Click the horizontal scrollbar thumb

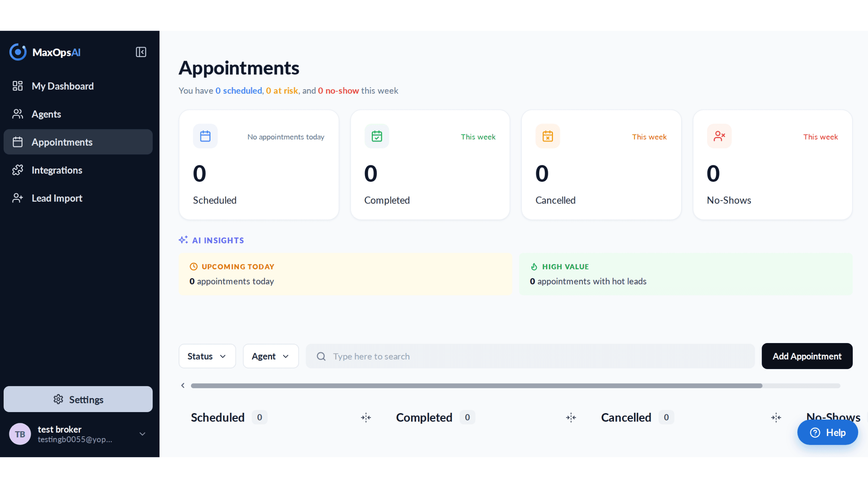point(477,386)
